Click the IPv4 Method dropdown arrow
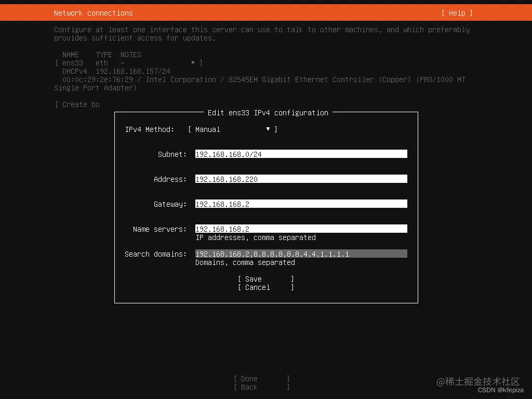This screenshot has height=399, width=532. 268,129
